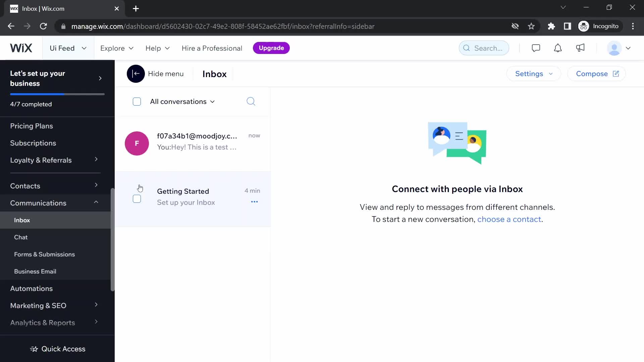The width and height of the screenshot is (644, 362).
Task: Click the Hide menu arrow icon
Action: 136,74
